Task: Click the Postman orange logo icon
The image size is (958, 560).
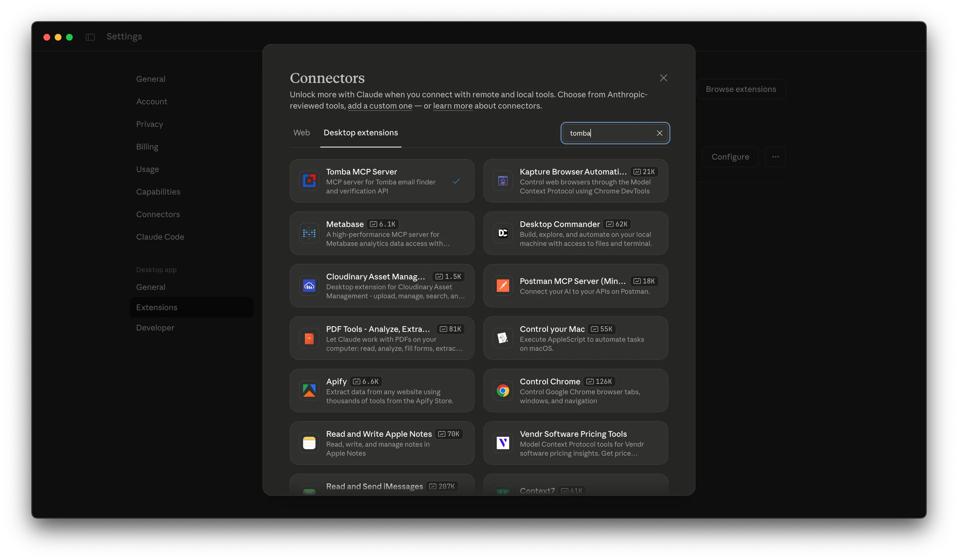Action: click(503, 286)
